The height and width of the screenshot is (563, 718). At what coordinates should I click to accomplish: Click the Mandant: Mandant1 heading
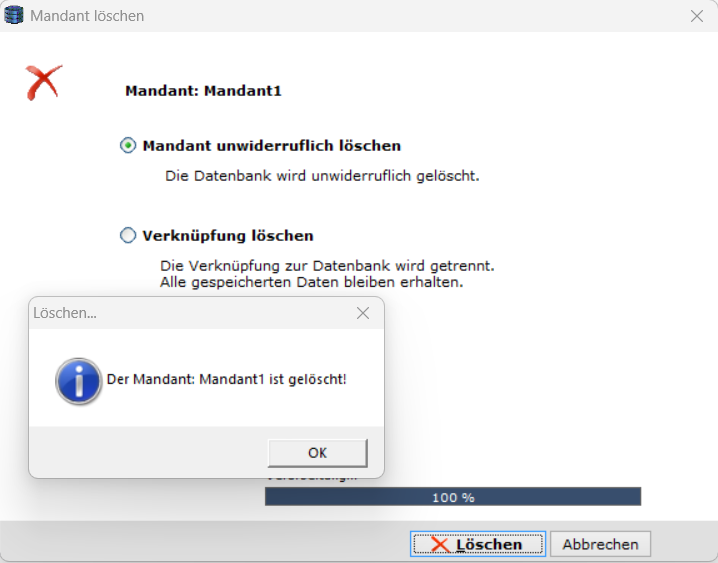(x=203, y=91)
